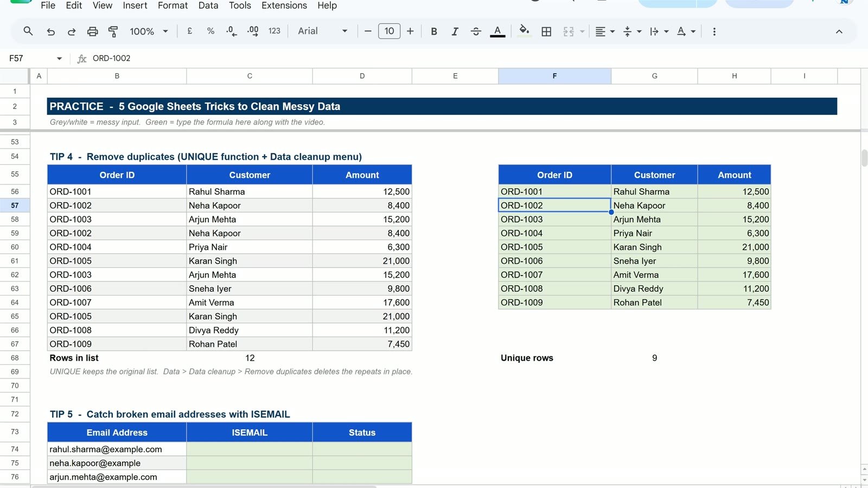The width and height of the screenshot is (868, 488).
Task: Open vertical align dropdown
Action: (632, 31)
